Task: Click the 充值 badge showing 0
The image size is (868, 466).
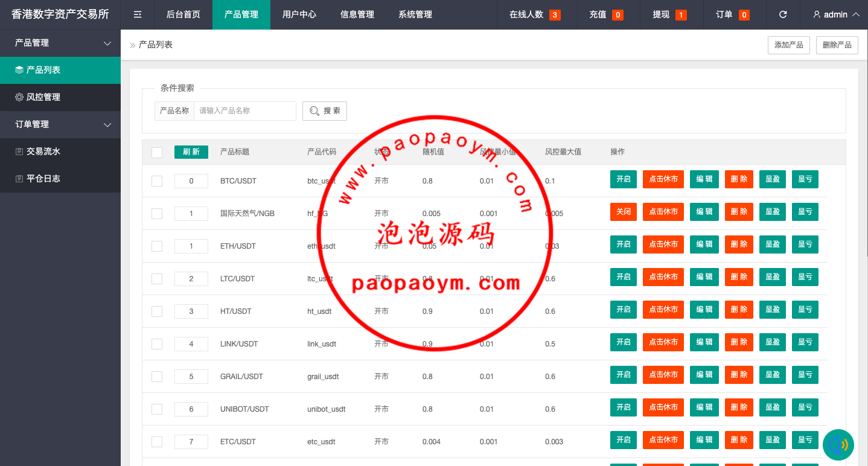Action: pos(617,15)
